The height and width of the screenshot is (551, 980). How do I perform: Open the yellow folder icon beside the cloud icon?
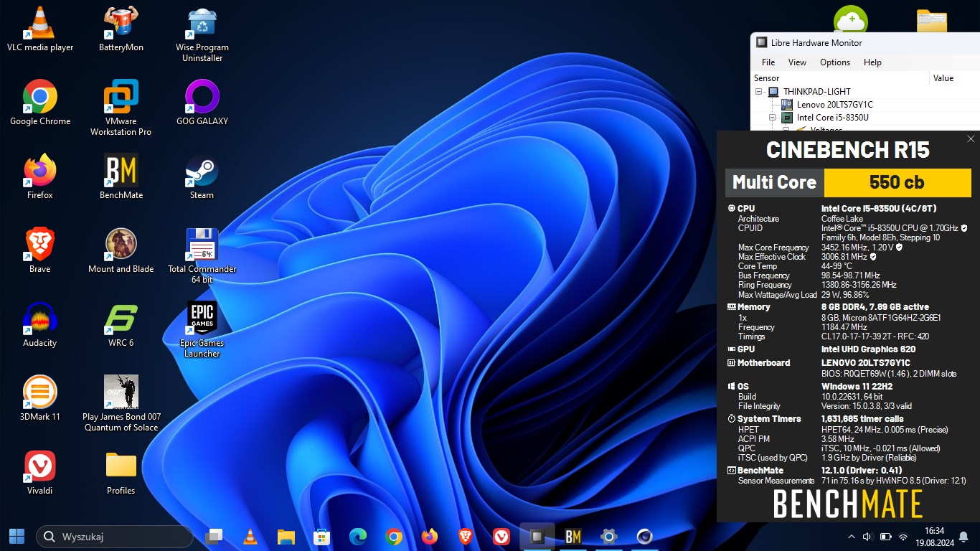pyautogui.click(x=932, y=20)
